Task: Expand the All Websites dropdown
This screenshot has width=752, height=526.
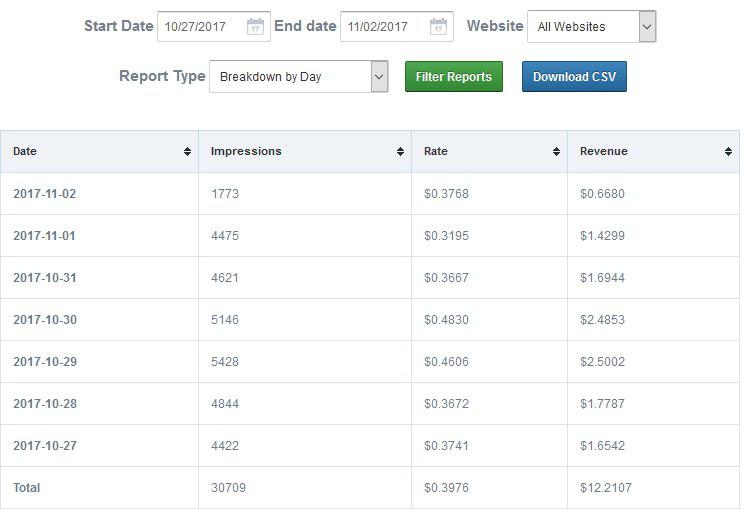Action: [x=582, y=27]
